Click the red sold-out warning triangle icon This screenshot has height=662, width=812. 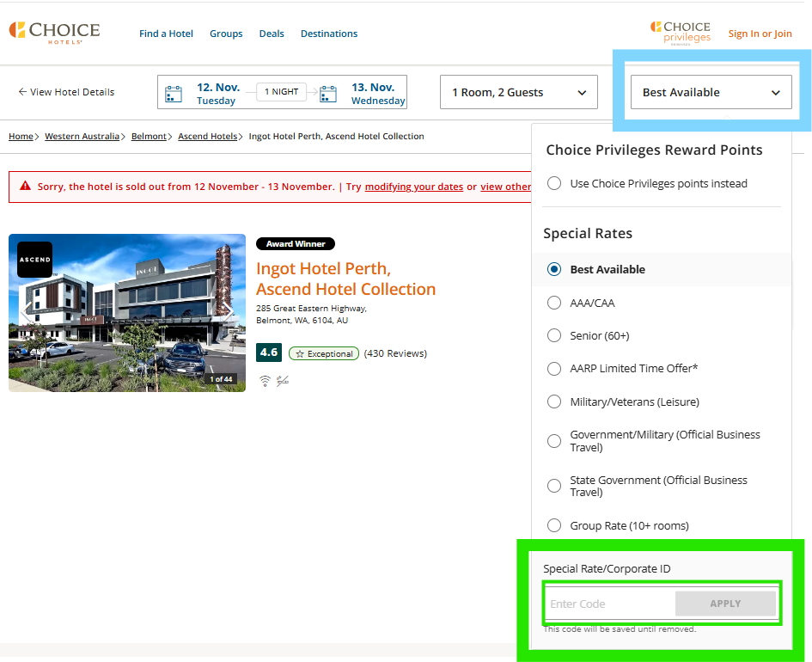pyautogui.click(x=25, y=186)
